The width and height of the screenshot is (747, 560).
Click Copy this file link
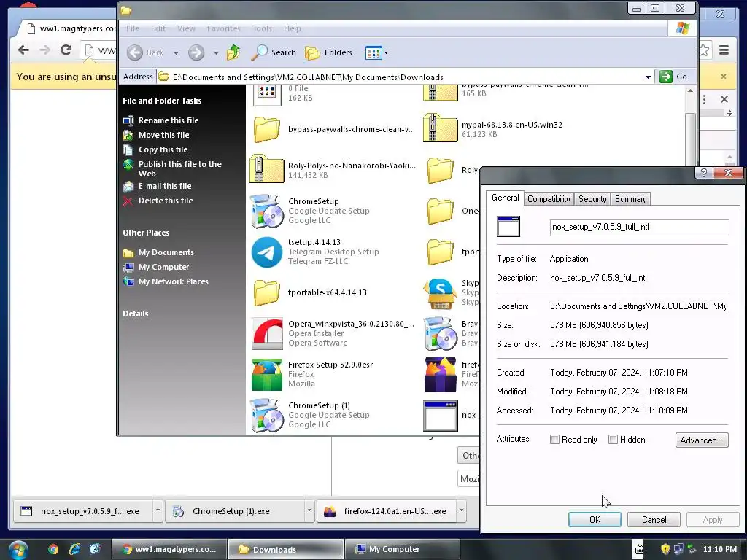click(163, 149)
